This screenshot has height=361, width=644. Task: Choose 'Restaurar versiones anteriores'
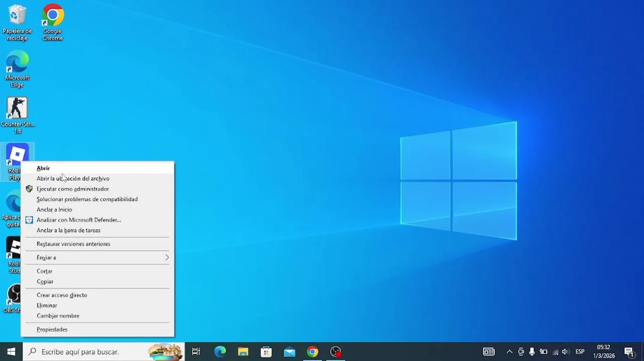[x=97, y=244]
